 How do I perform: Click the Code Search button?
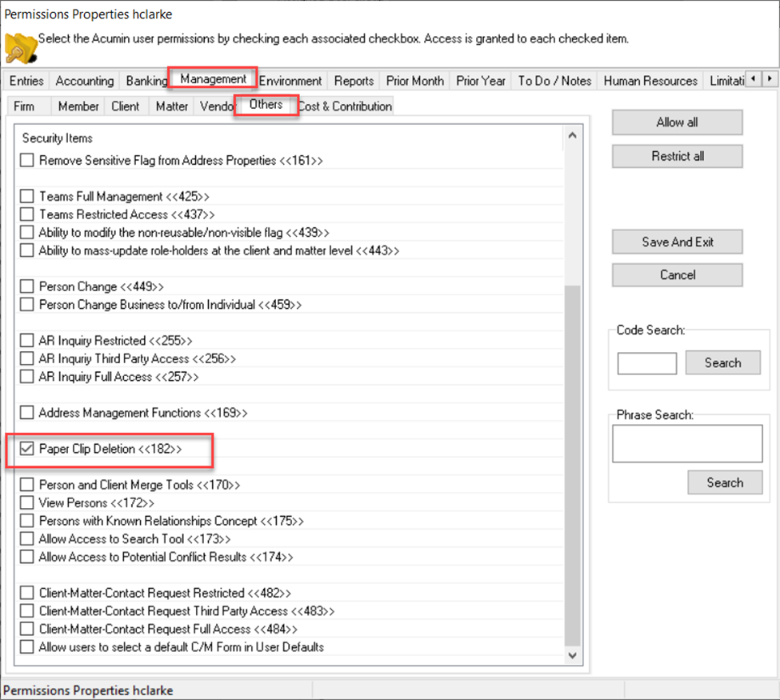tap(722, 362)
